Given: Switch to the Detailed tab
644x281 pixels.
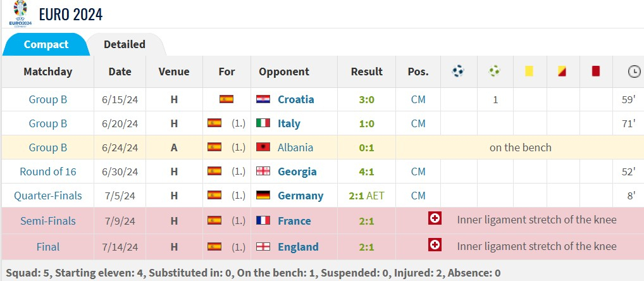Looking at the screenshot, I should click(125, 44).
